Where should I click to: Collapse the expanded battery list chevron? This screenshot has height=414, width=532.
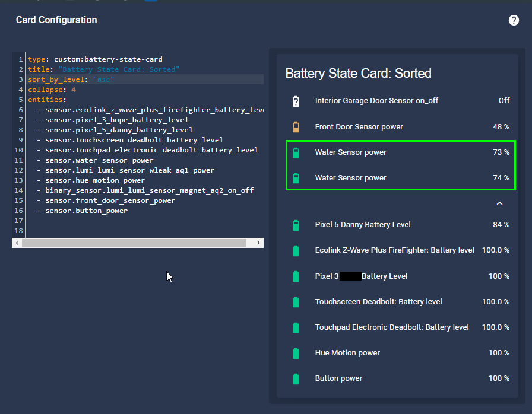(x=499, y=203)
